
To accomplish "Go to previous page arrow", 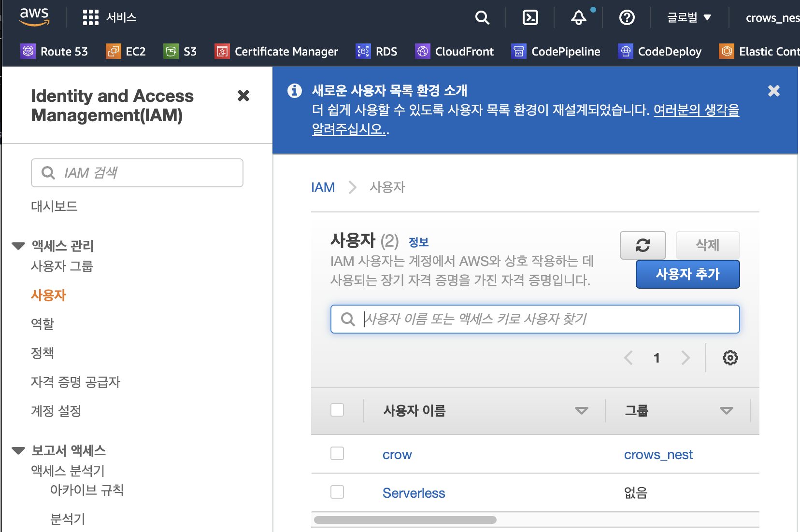I will coord(629,358).
